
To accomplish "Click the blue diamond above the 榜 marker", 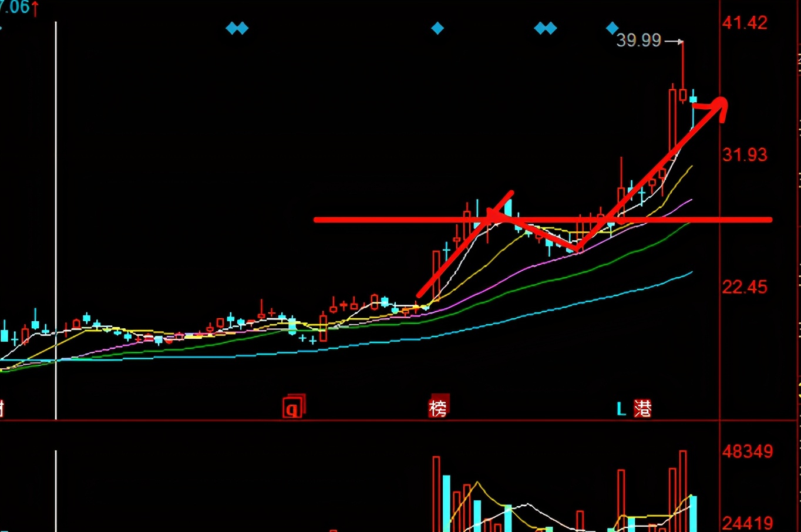I will coord(437,28).
